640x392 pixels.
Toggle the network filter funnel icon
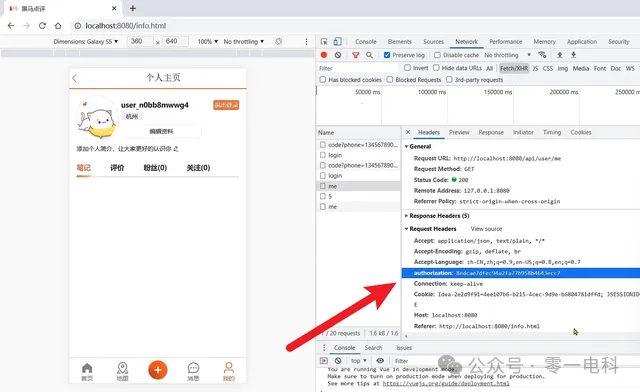(x=356, y=55)
